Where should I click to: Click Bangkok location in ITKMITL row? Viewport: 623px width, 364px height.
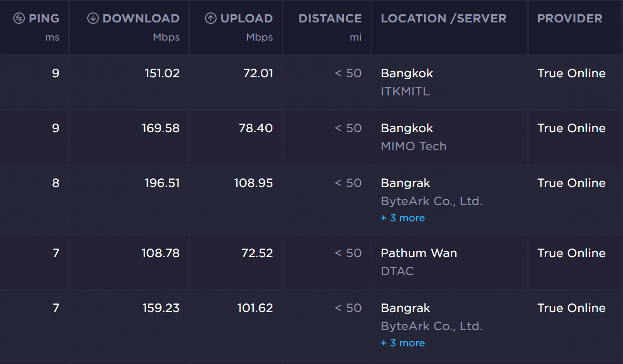coord(407,73)
